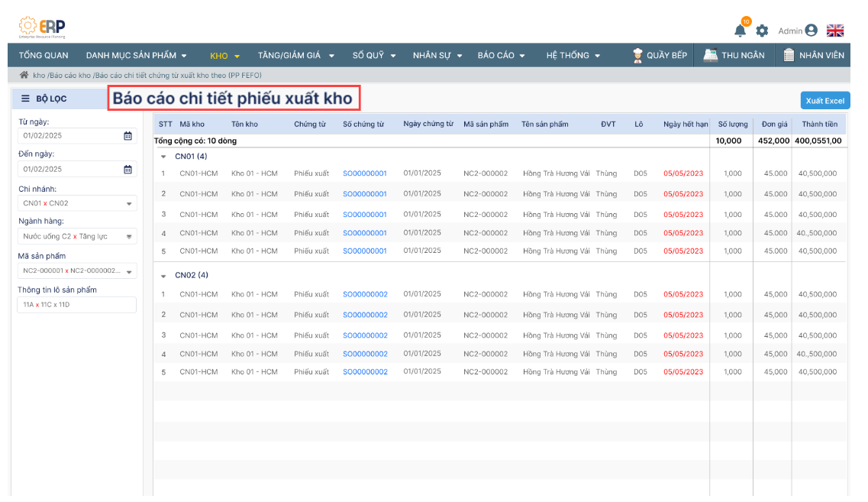This screenshot has width=868, height=502.
Task: Open calendar picker for Từ ngày
Action: [127, 136]
